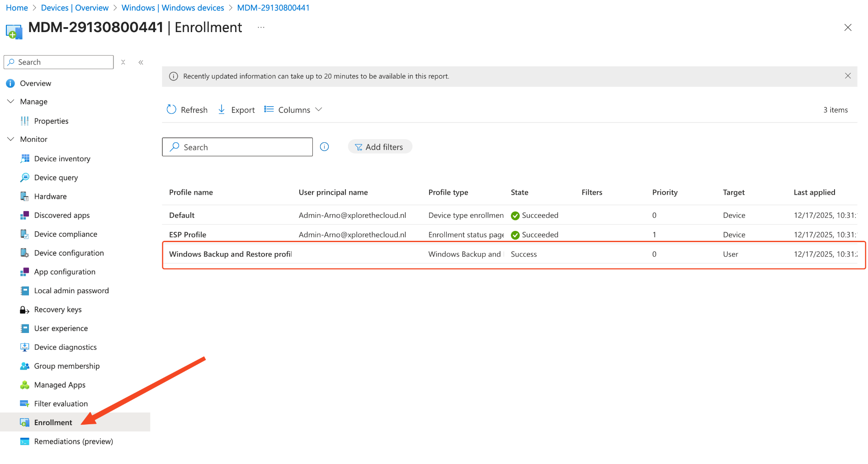Select Enrollment in the sidebar
The height and width of the screenshot is (464, 868).
[x=52, y=422]
